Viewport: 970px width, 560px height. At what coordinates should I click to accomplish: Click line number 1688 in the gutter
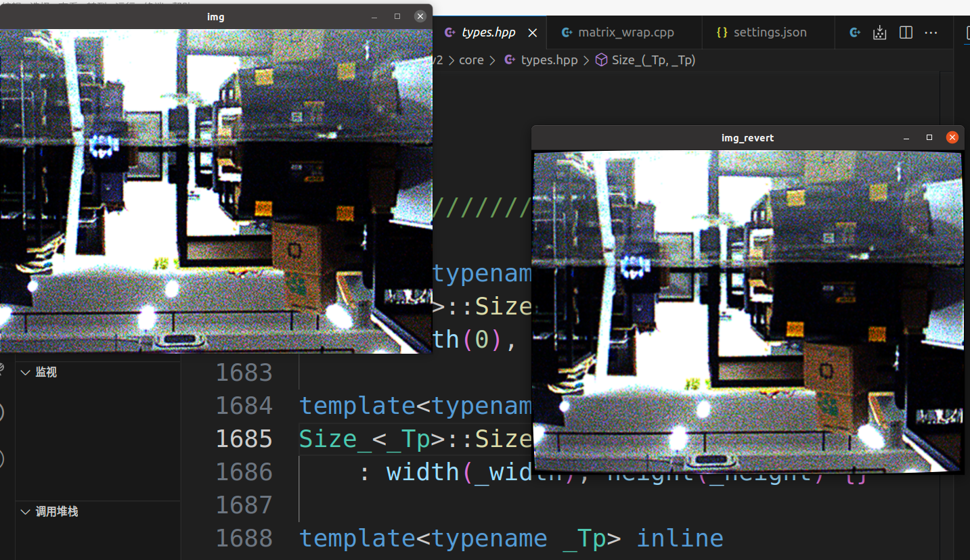click(x=244, y=538)
